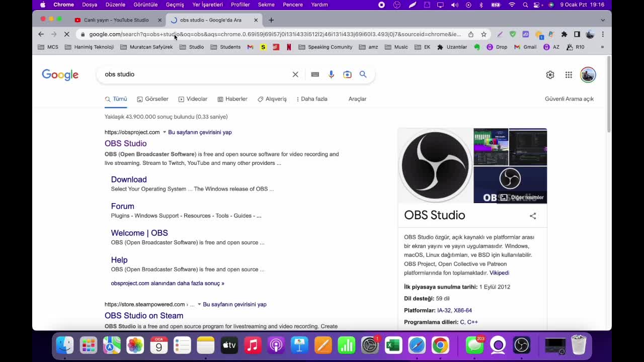Open Google settings gear icon
This screenshot has width=644, height=362.
tap(550, 75)
